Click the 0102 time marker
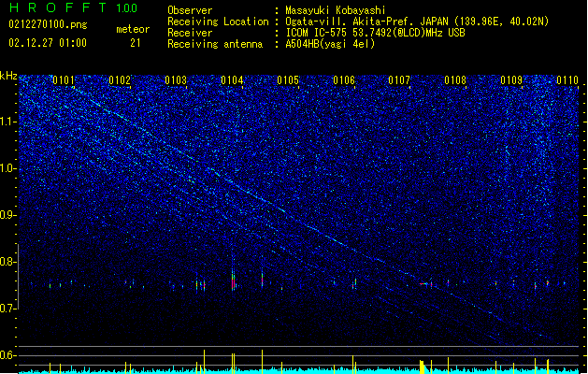 (x=120, y=80)
